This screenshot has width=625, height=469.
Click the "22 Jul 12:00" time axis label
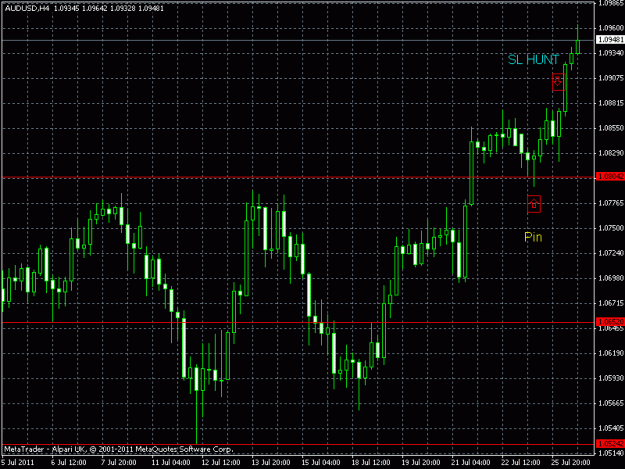click(x=521, y=462)
